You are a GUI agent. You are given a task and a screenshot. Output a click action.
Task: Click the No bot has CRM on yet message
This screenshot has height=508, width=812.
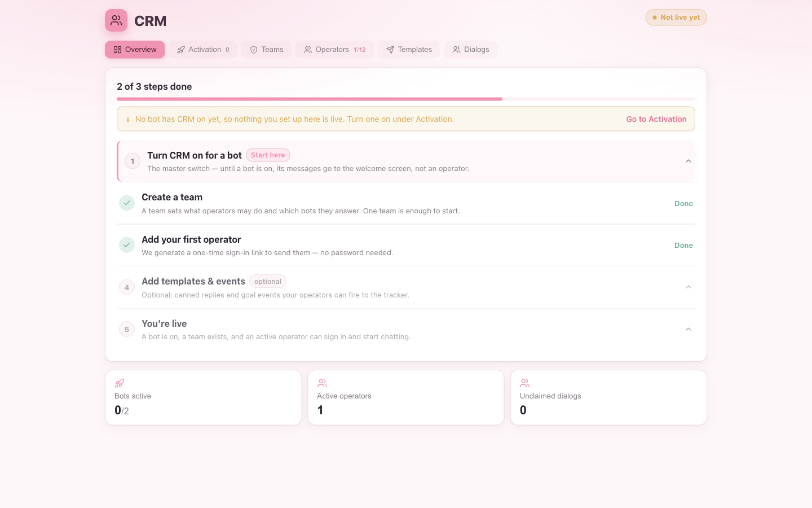click(x=295, y=119)
